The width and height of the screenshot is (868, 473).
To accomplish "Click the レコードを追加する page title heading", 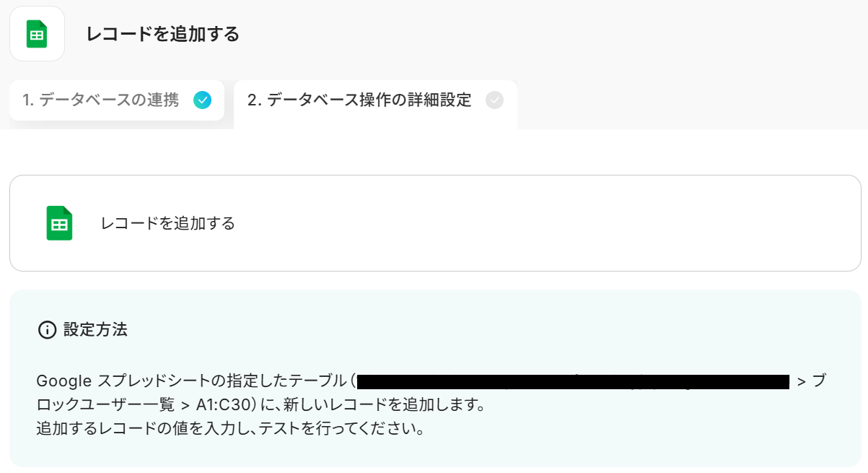I will (x=162, y=34).
